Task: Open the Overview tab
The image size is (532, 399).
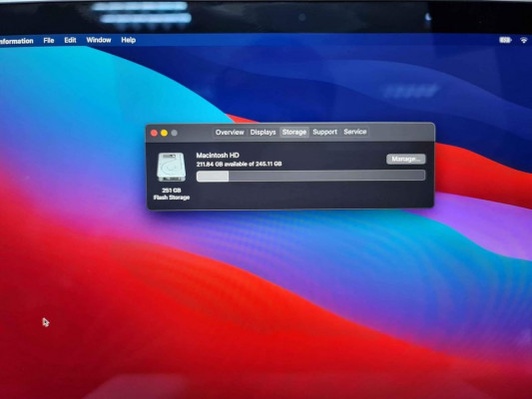Action: [x=230, y=133]
